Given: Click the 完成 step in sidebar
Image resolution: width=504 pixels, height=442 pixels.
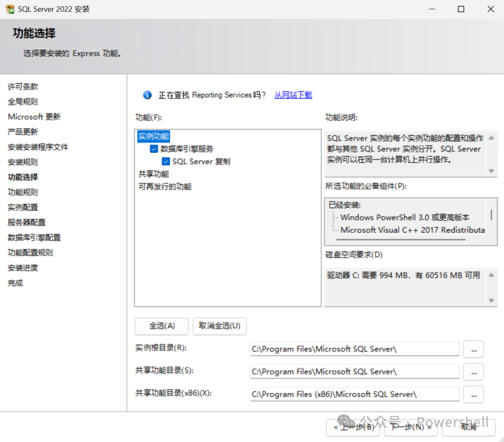Looking at the screenshot, I should click(15, 283).
